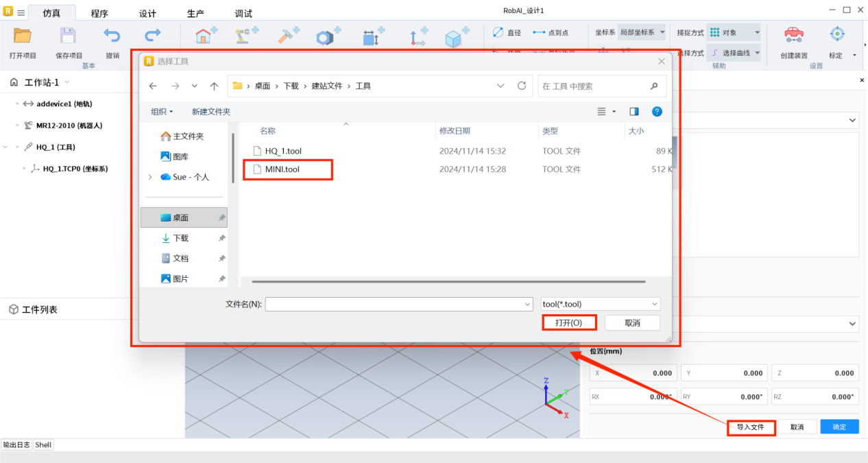Click the horizontal scrollbar in file list
868x463 pixels.
point(448,281)
